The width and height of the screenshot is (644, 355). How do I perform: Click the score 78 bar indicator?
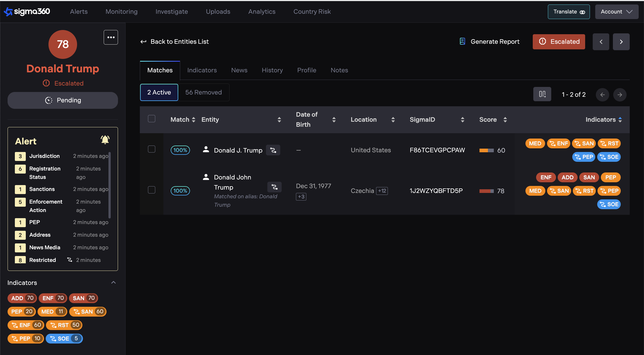[x=486, y=191]
